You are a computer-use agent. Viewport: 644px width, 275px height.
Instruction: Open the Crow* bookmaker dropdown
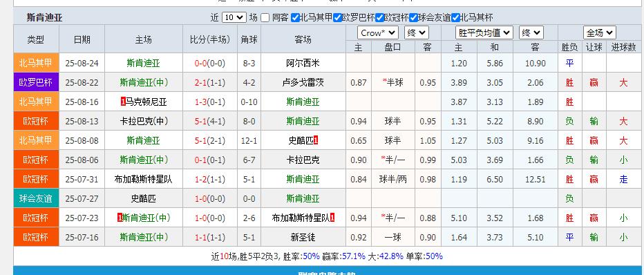pos(377,33)
